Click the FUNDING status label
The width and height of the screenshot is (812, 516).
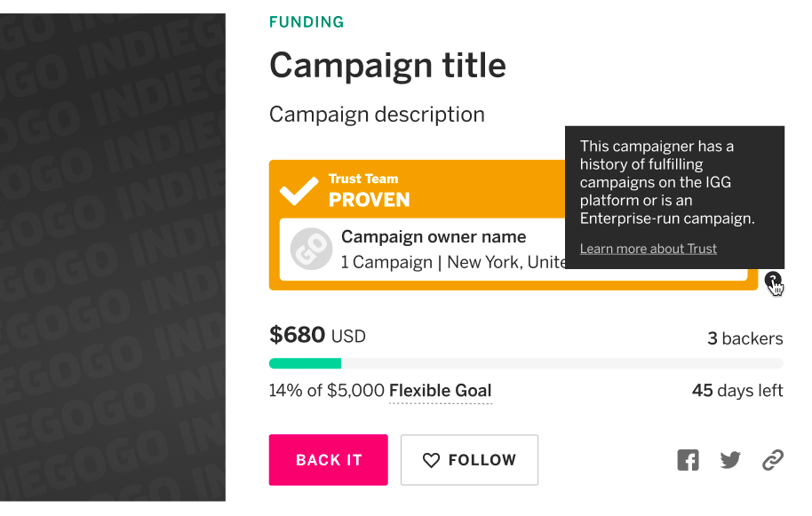(306, 22)
